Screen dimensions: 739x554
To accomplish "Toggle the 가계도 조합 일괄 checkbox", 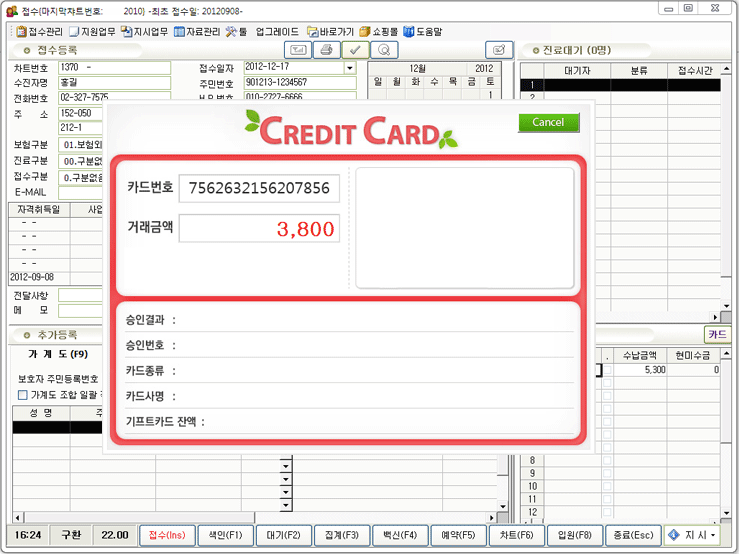I will [x=23, y=395].
